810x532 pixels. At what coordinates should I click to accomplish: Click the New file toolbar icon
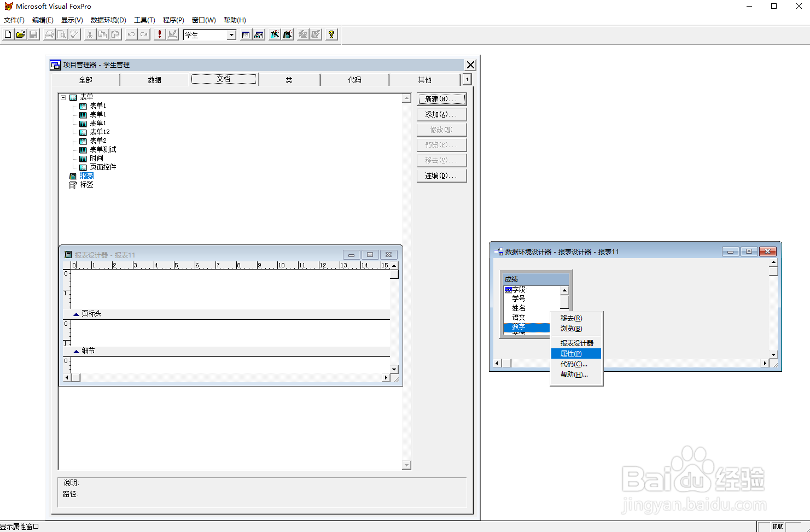pyautogui.click(x=8, y=34)
